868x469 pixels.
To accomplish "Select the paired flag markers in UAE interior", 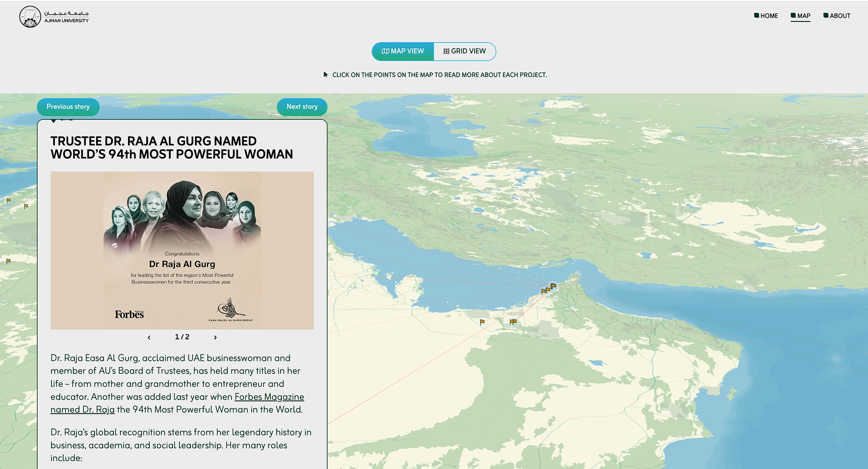I will (x=513, y=321).
